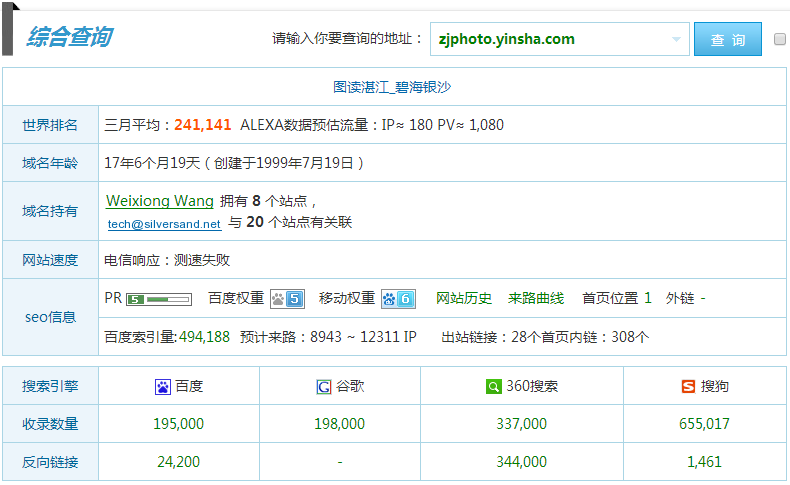Screen dimensions: 790x485
Task: Expand the URL address dropdown arrow
Action: (x=676, y=40)
